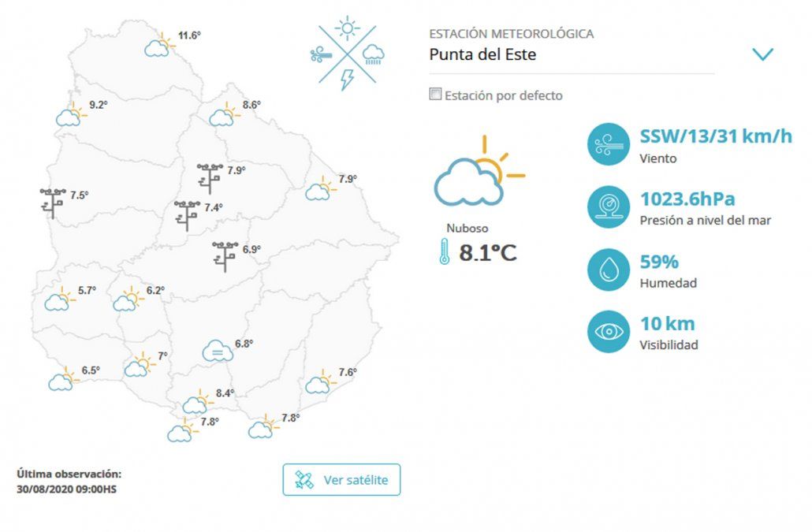
Task: Click the wind station icon at 6.9°
Action: click(x=225, y=256)
